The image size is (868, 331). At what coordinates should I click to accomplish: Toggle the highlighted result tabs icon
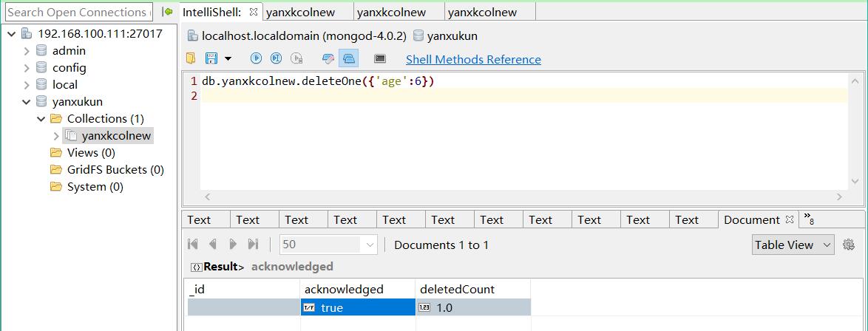tap(349, 58)
